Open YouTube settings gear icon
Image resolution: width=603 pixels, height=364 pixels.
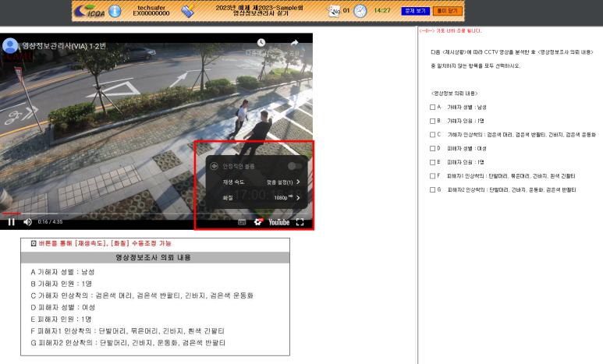point(258,222)
